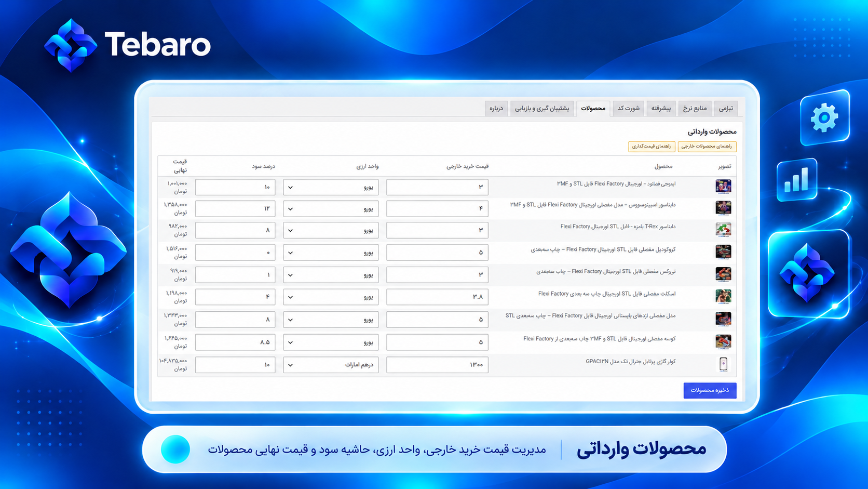Expand currency dropdown for the astronaut emoji row

331,187
